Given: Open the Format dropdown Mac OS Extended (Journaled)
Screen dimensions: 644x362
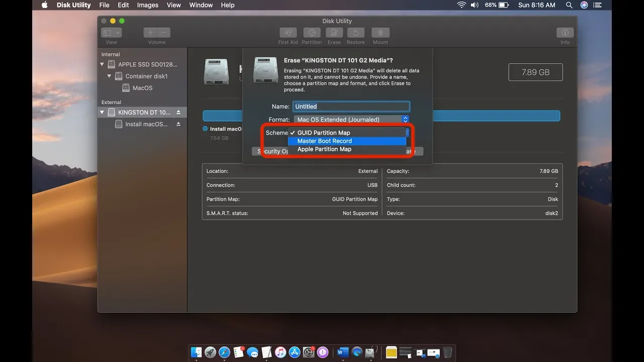Looking at the screenshot, I should 351,120.
